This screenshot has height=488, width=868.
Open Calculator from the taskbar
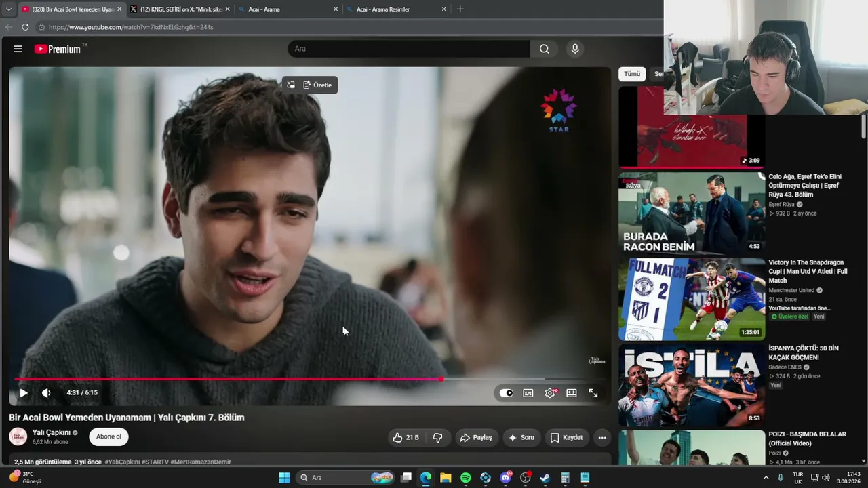pyautogui.click(x=565, y=478)
